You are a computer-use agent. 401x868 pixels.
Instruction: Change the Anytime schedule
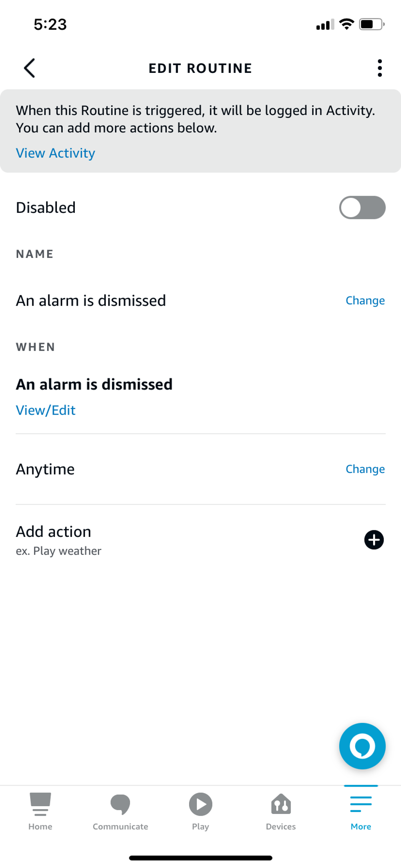point(365,469)
